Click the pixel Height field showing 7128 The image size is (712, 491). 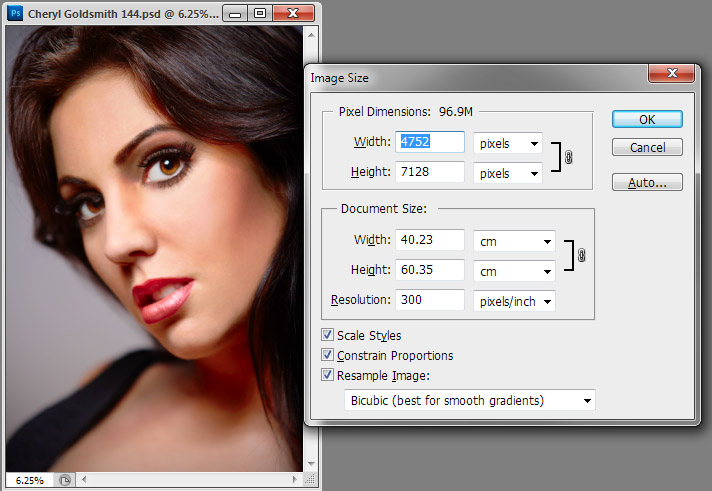(430, 172)
